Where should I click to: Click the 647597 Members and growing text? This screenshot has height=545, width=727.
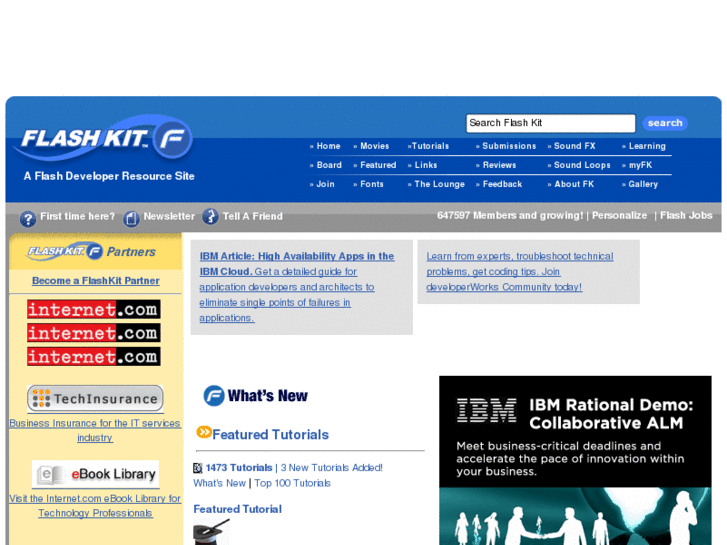tap(510, 216)
